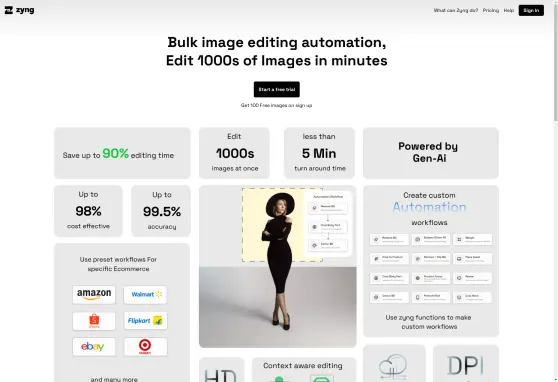Choose the Flipkart logo tile
This screenshot has width=558, height=382.
pos(145,321)
